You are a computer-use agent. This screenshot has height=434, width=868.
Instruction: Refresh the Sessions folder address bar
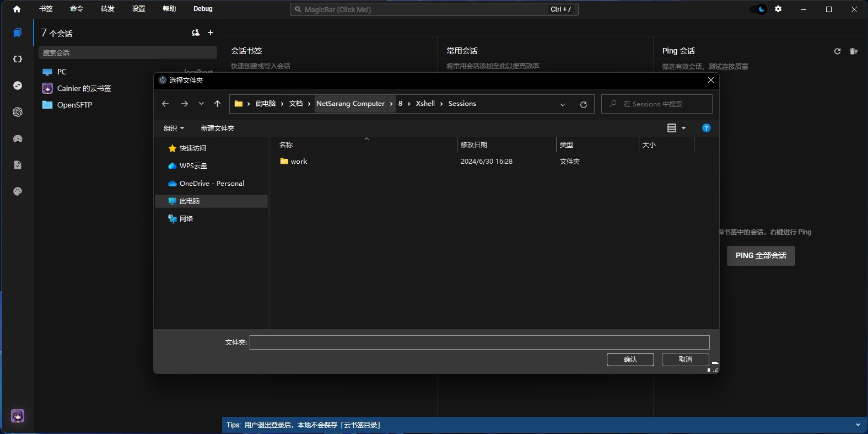click(584, 104)
